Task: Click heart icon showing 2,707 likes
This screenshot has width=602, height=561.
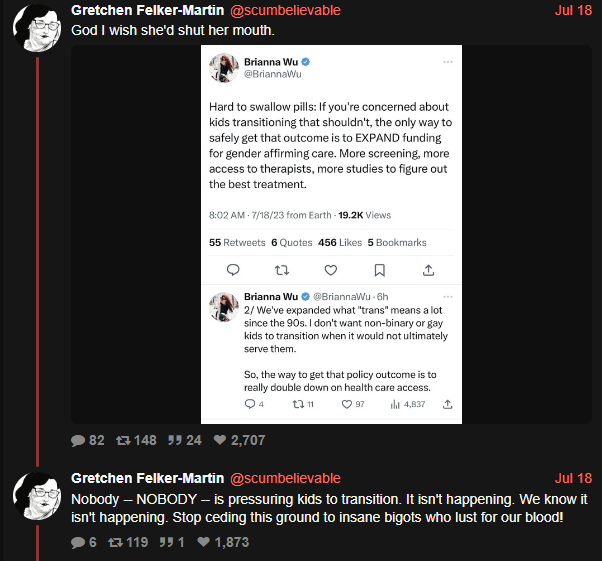Action: click(220, 440)
